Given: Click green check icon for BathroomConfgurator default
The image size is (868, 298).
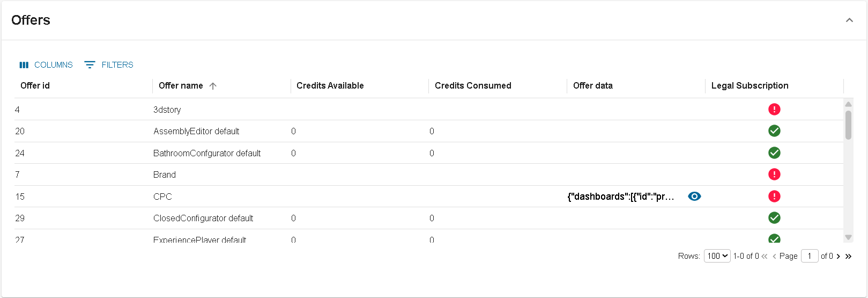Looking at the screenshot, I should [x=774, y=153].
